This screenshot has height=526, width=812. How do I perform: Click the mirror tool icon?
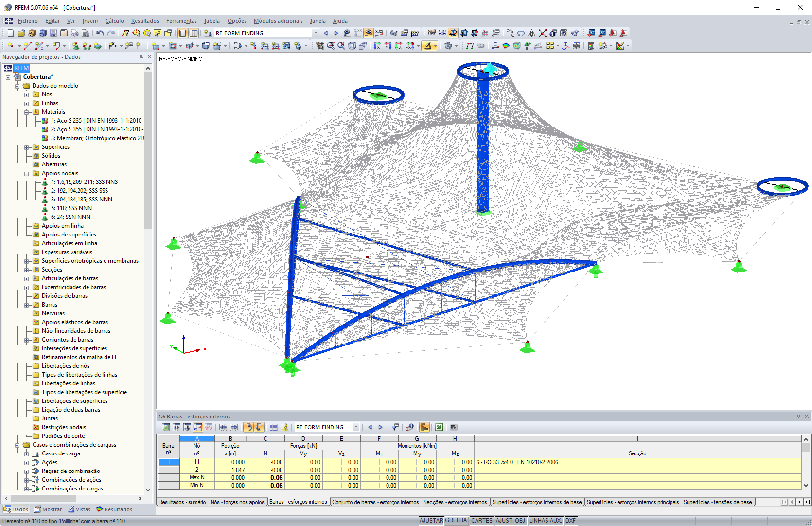point(531,33)
